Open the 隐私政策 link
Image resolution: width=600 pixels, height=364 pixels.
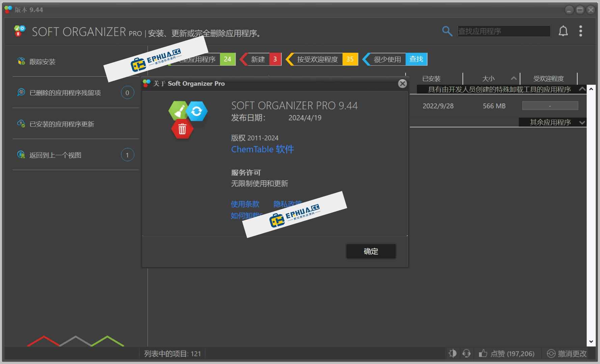click(x=288, y=204)
